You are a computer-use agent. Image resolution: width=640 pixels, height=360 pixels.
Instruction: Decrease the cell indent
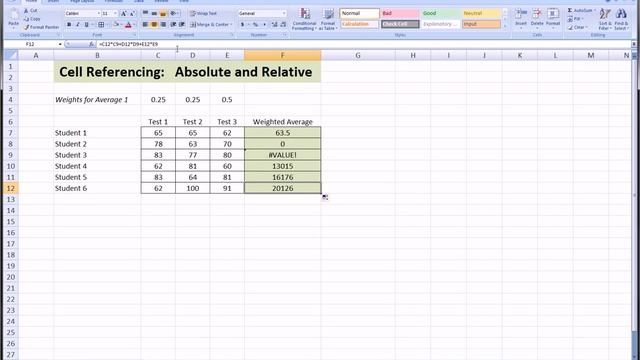pyautogui.click(x=173, y=24)
